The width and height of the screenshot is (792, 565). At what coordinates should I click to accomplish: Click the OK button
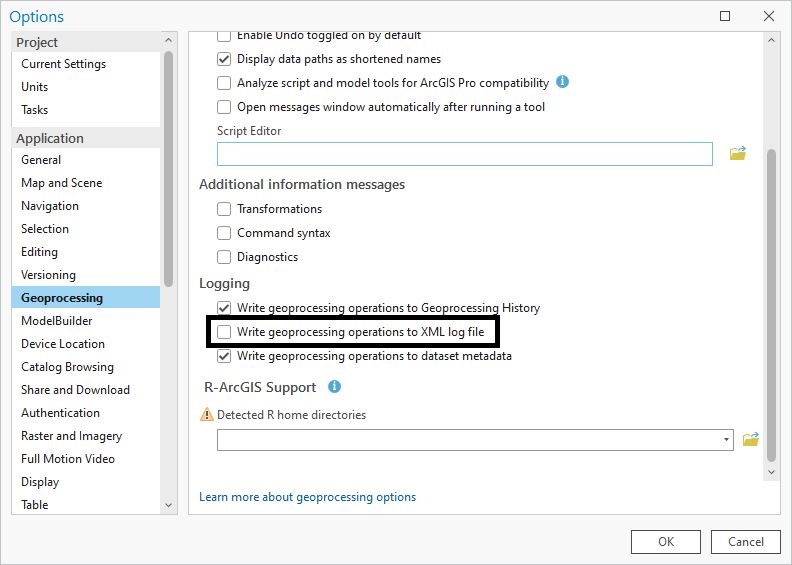tap(665, 542)
